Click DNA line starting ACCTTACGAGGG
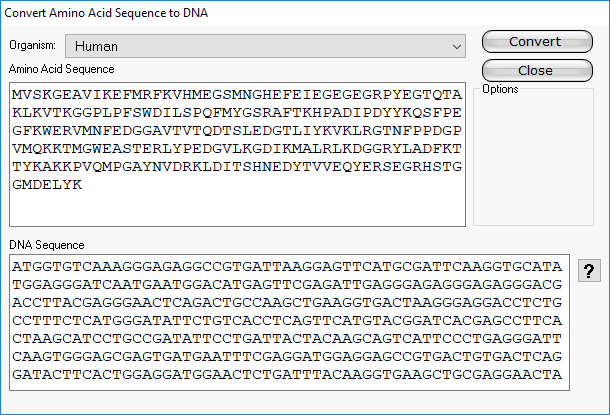The image size is (610, 415). tap(288, 301)
